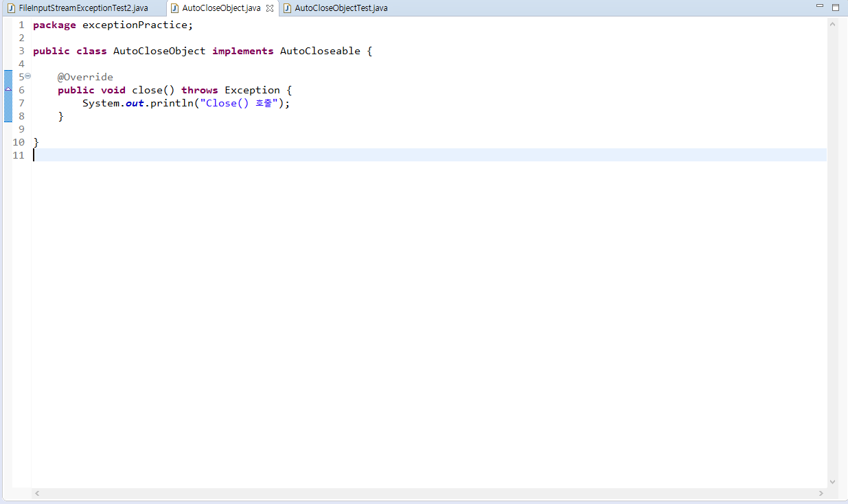Close the AutoCloseObject.java tab
The height and width of the screenshot is (504, 848).
tap(270, 8)
